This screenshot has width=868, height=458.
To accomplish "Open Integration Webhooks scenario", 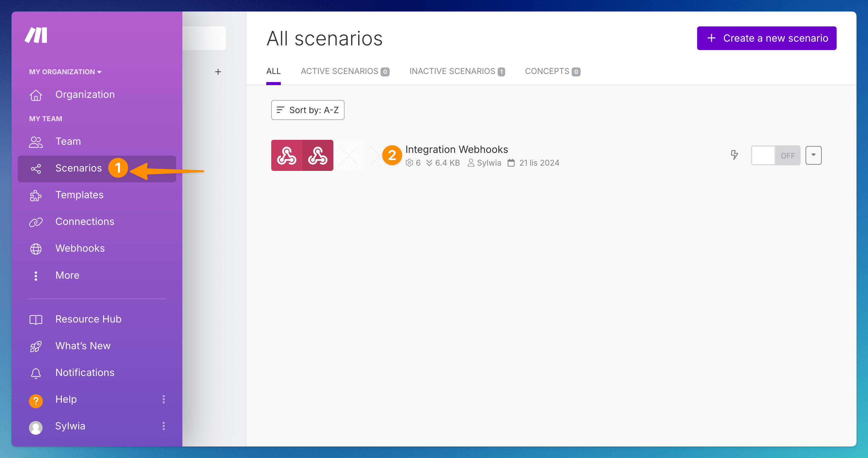I will tap(456, 149).
